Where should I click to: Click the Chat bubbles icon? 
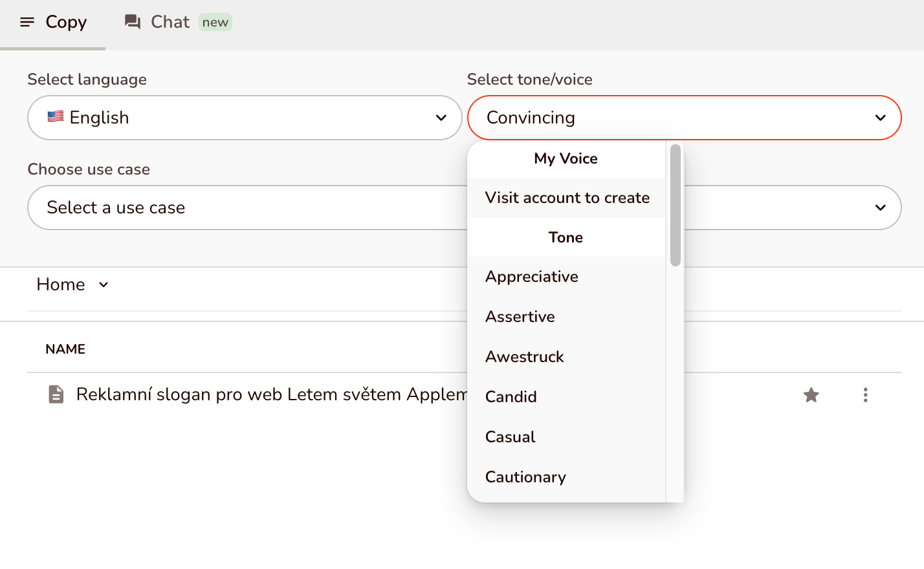133,22
